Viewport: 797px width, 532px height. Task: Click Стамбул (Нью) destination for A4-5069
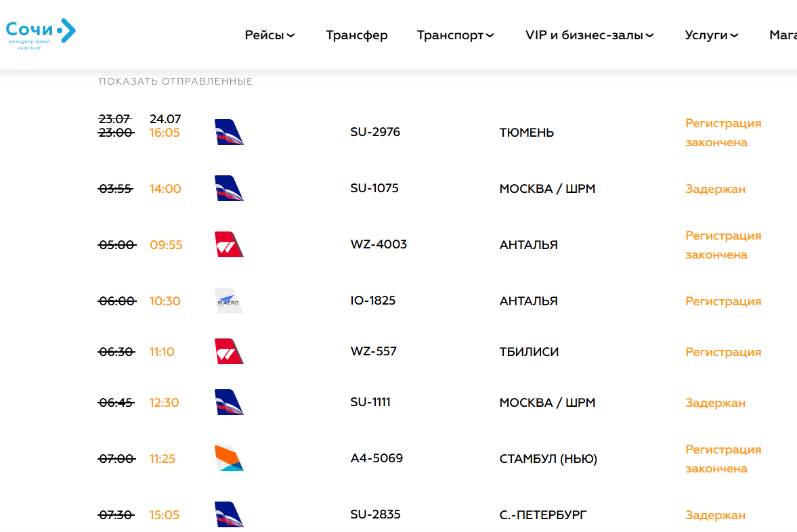(x=548, y=459)
